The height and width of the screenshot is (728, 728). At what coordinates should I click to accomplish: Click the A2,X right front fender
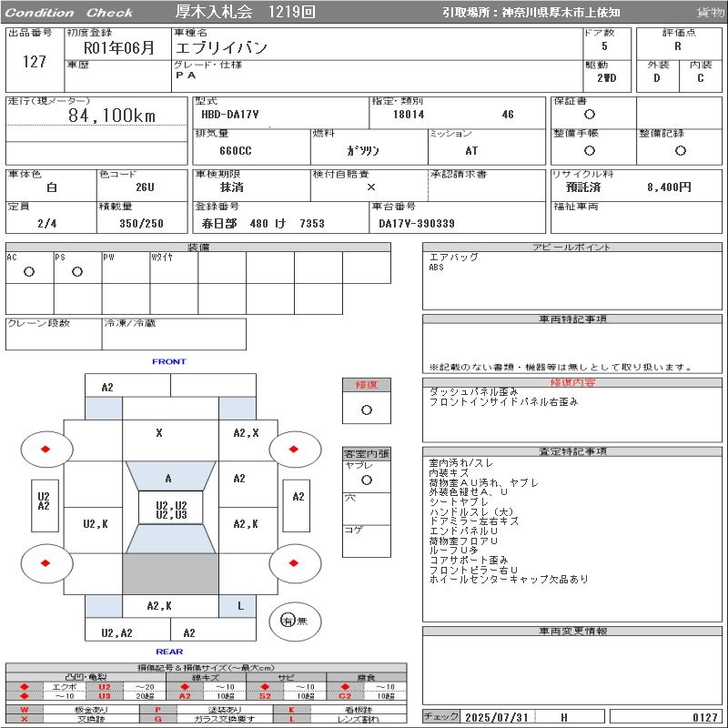tap(246, 433)
